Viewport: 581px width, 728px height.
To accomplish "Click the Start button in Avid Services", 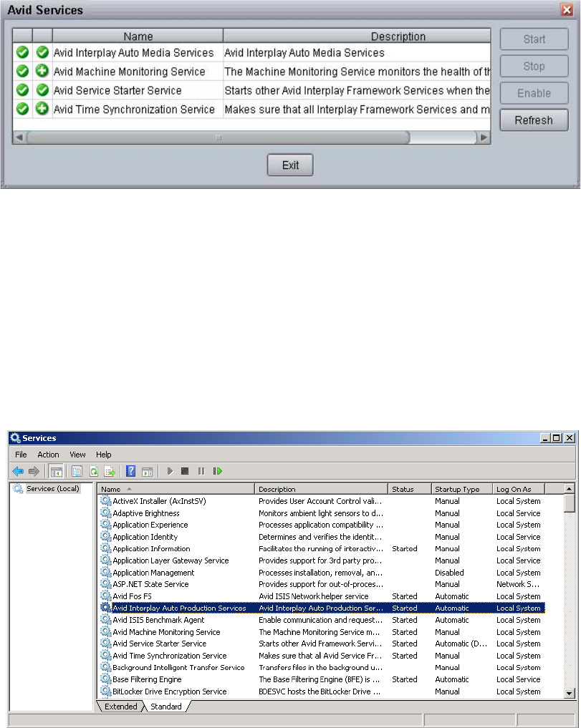I will (534, 39).
